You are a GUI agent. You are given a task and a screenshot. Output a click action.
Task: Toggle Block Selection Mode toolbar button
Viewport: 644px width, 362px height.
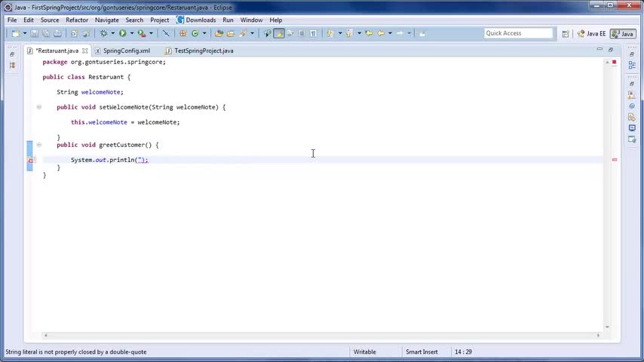tap(302, 33)
